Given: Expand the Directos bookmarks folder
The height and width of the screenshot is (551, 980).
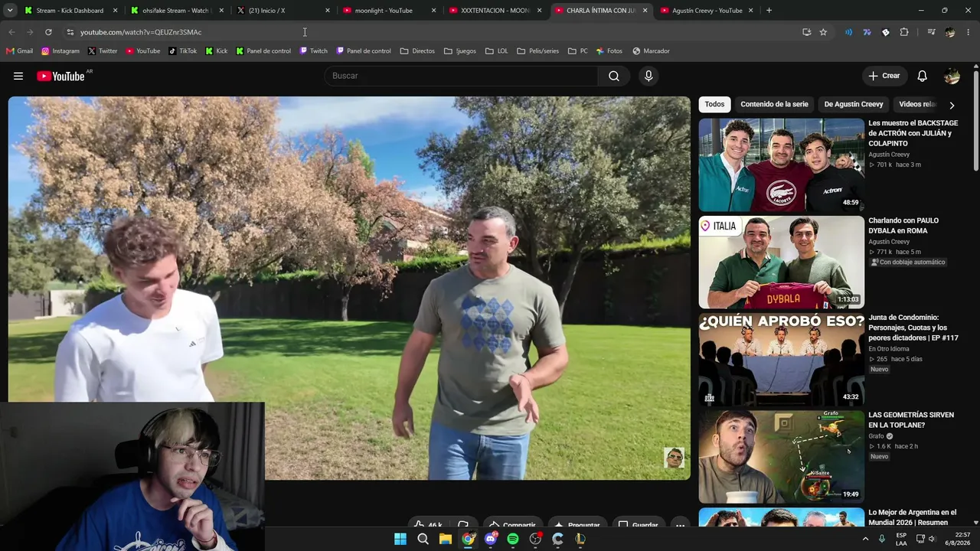Looking at the screenshot, I should coord(417,51).
